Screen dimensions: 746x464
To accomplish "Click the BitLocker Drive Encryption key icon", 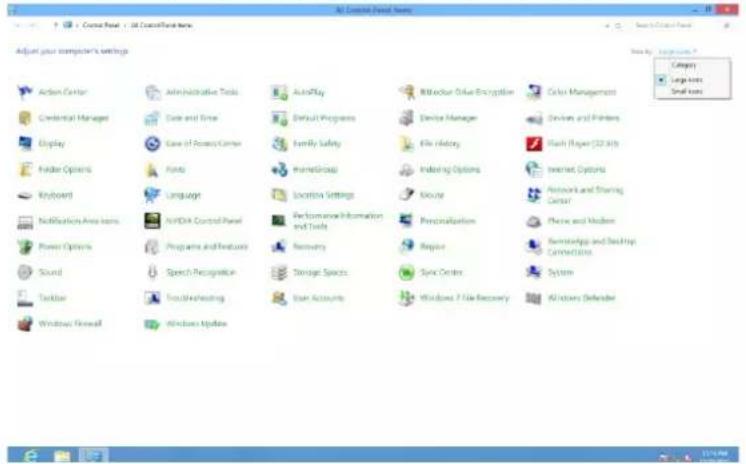I will coord(406,92).
